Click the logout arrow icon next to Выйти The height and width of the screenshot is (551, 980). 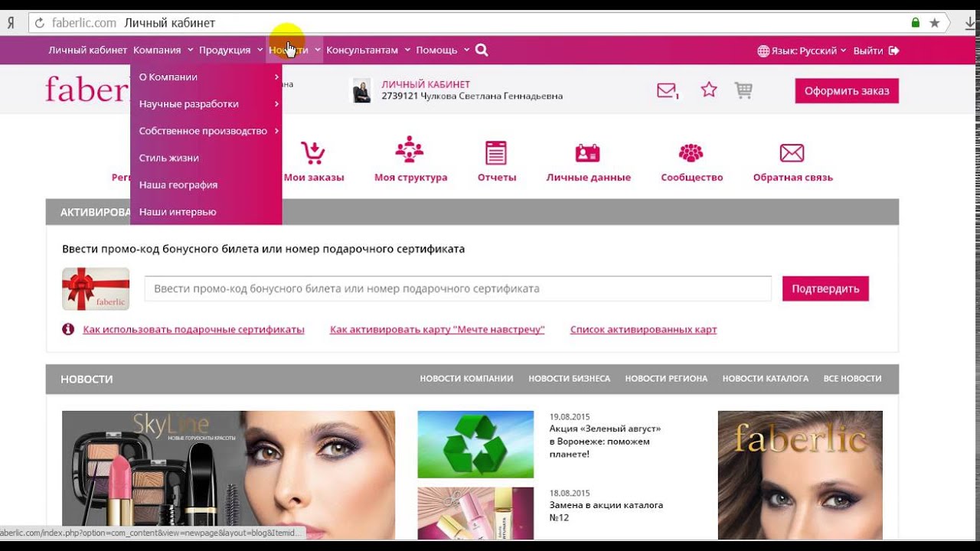tap(893, 51)
